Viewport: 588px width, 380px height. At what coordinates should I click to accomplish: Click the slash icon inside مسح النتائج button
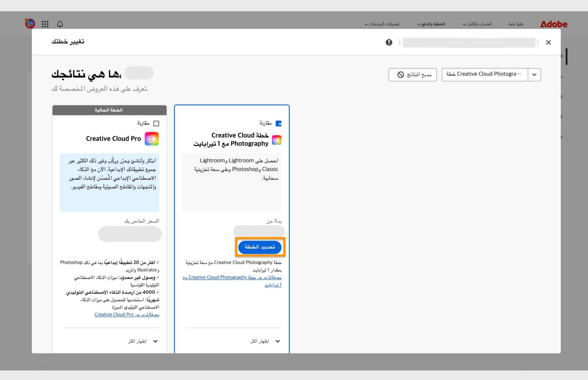[400, 74]
